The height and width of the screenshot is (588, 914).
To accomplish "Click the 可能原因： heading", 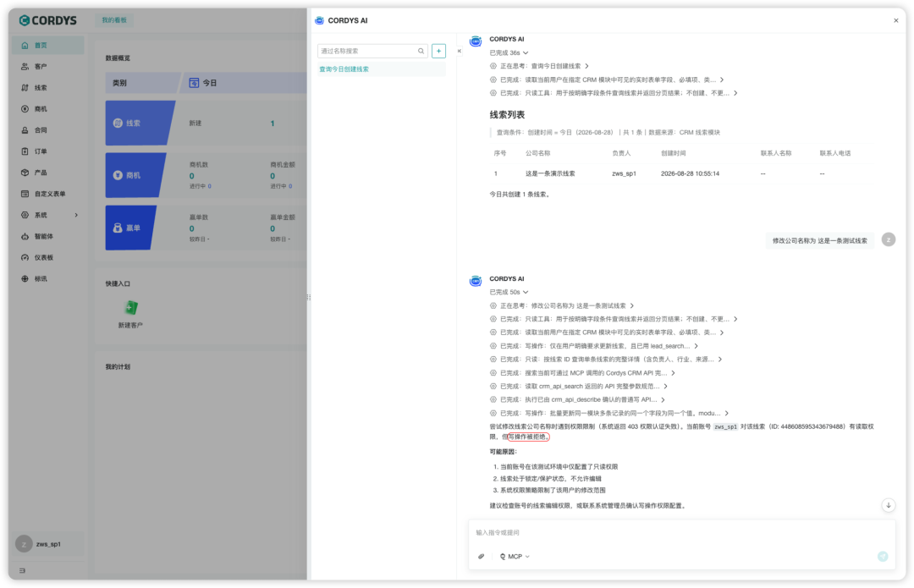I will (503, 452).
